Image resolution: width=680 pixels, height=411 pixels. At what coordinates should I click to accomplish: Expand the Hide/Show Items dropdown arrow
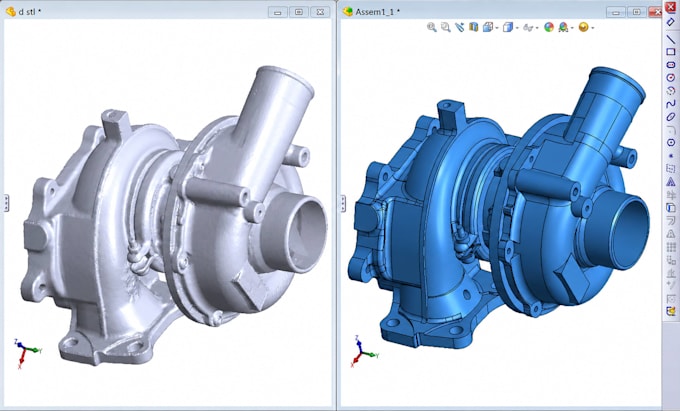pyautogui.click(x=537, y=28)
